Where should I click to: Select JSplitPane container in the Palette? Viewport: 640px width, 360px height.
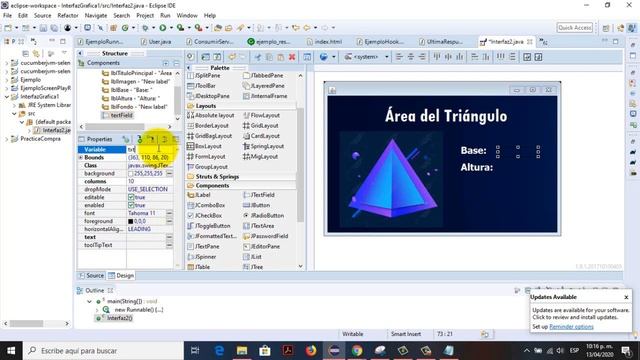point(204,76)
